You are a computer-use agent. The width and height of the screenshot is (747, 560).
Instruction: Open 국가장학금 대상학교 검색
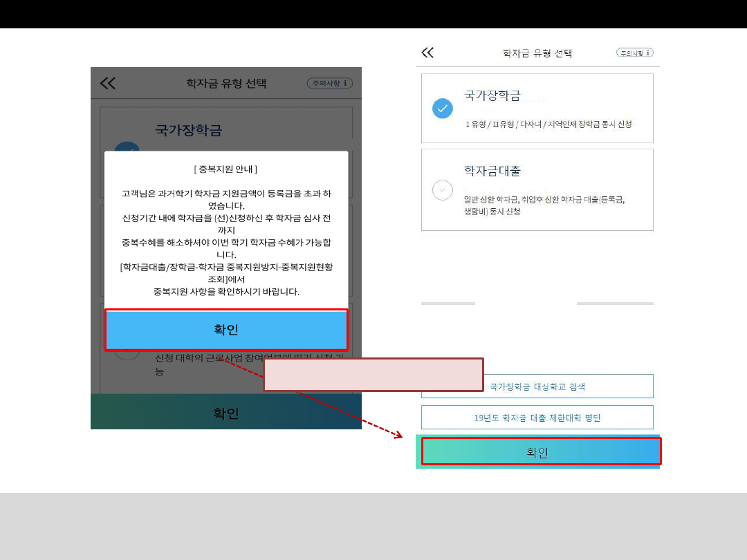(x=537, y=386)
